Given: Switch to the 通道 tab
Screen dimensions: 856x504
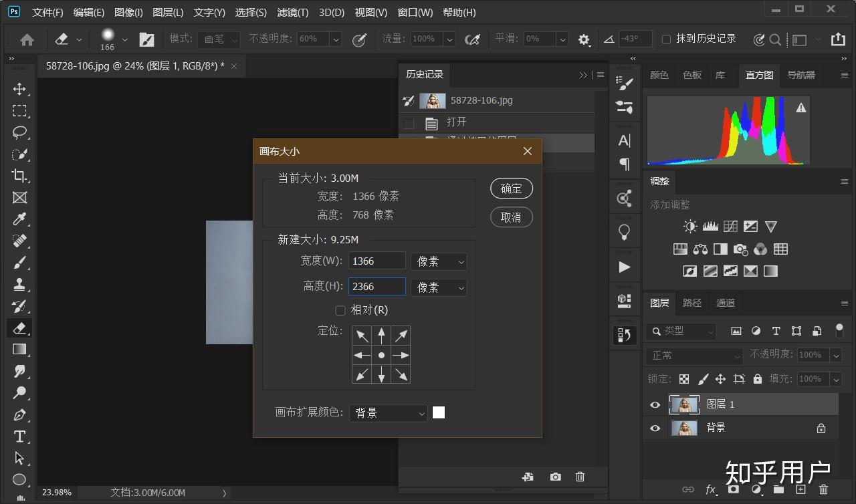Looking at the screenshot, I should coord(726,303).
